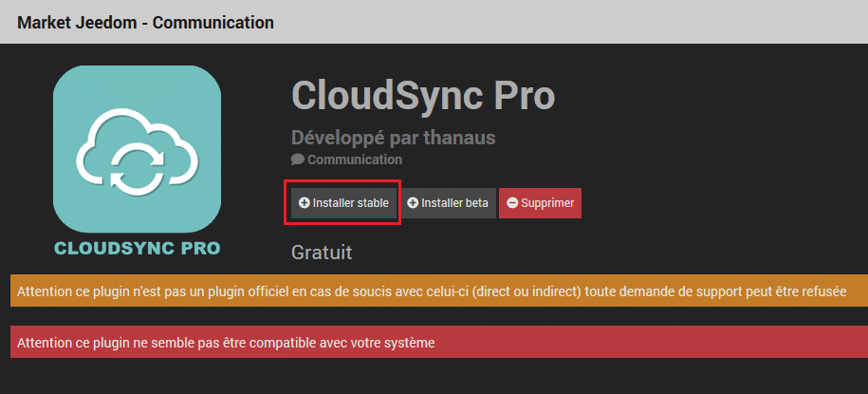Click the Installer stable button
Image resolution: width=868 pixels, height=394 pixels.
[x=343, y=203]
